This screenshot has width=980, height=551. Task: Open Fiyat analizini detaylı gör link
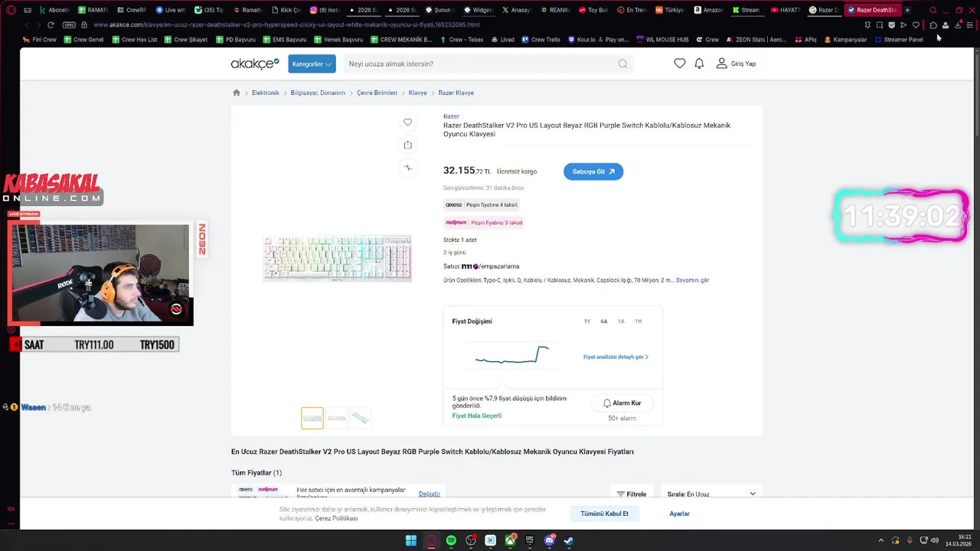point(616,357)
